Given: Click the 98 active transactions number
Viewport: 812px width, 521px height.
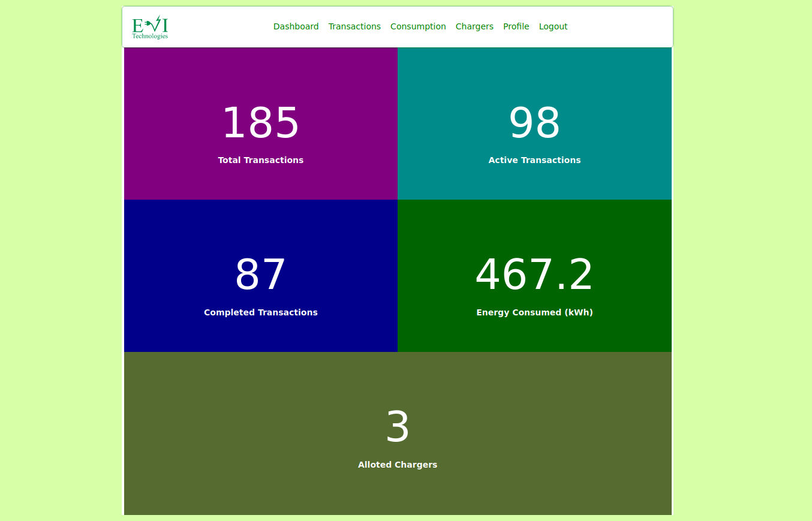Looking at the screenshot, I should (534, 124).
